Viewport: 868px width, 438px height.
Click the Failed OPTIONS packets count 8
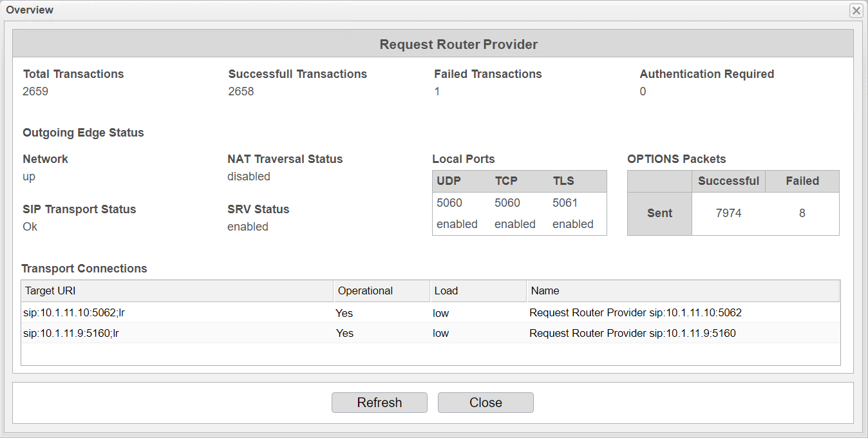coord(802,213)
